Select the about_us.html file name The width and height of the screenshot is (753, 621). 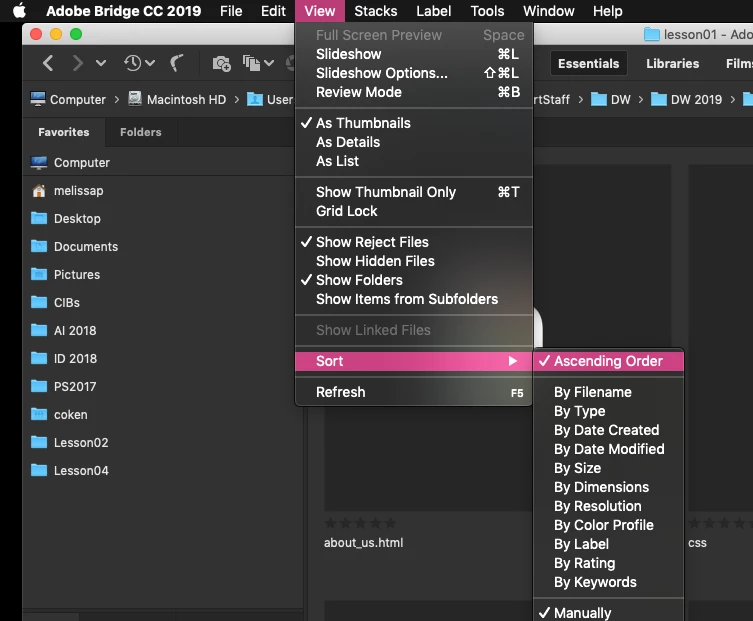click(364, 543)
